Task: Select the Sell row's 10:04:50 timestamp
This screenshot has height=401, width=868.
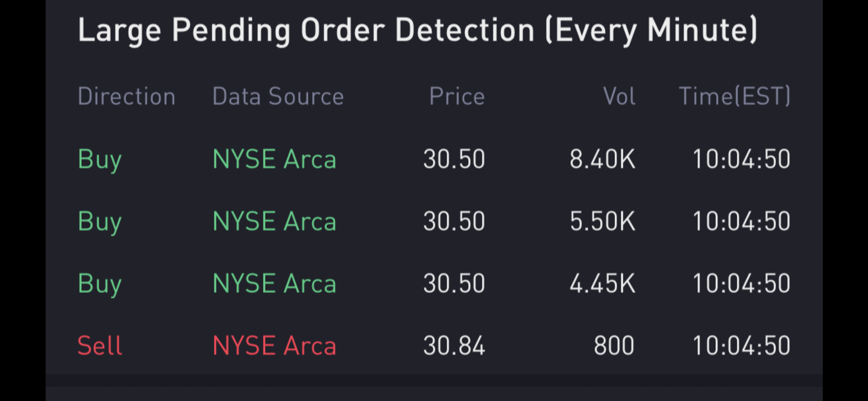Action: (x=742, y=346)
